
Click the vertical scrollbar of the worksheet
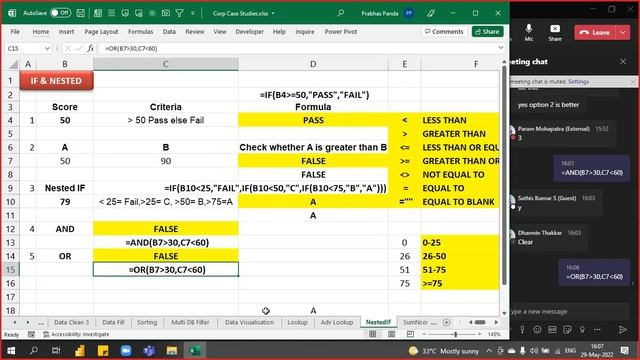[x=504, y=176]
